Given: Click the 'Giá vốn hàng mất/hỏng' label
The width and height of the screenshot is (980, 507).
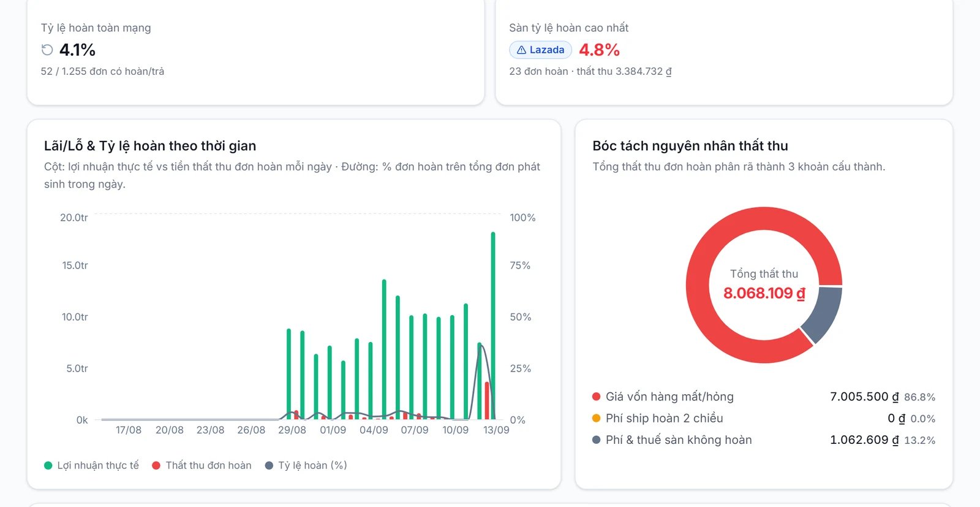Looking at the screenshot, I should pyautogui.click(x=669, y=397).
